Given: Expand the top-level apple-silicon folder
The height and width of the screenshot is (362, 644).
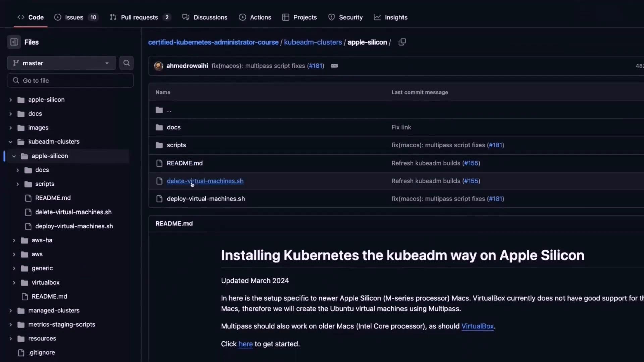Looking at the screenshot, I should pos(10,100).
